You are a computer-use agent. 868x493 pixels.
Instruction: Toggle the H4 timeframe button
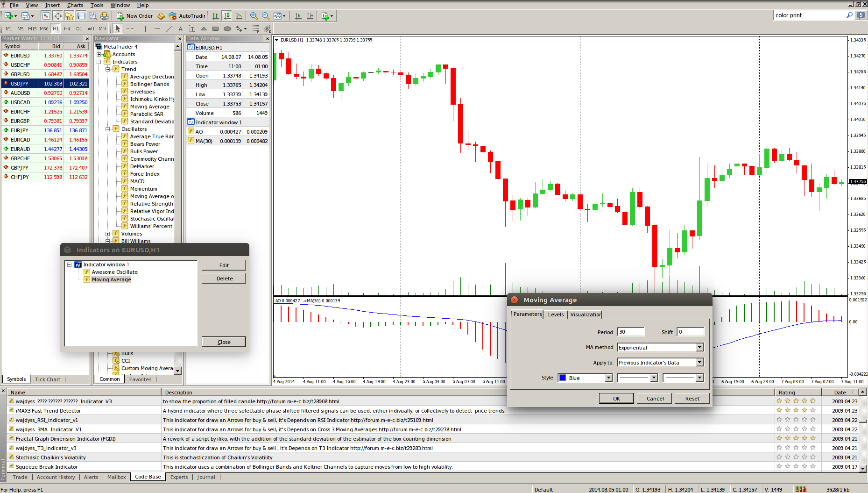[x=67, y=29]
